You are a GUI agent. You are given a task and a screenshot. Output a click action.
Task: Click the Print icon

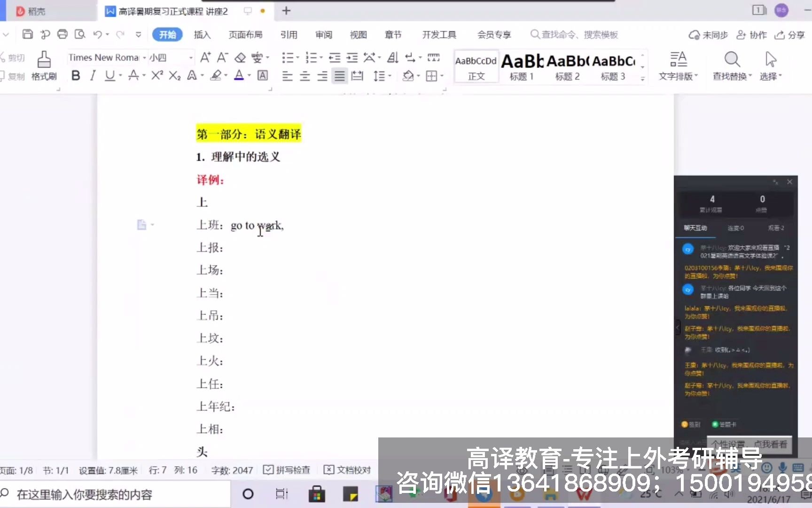[x=62, y=34]
